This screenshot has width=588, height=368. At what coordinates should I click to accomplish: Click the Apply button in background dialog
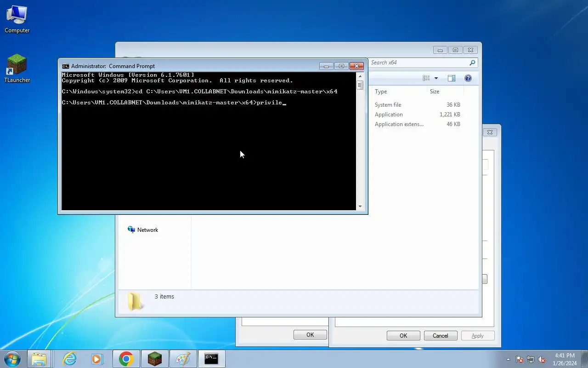478,336
